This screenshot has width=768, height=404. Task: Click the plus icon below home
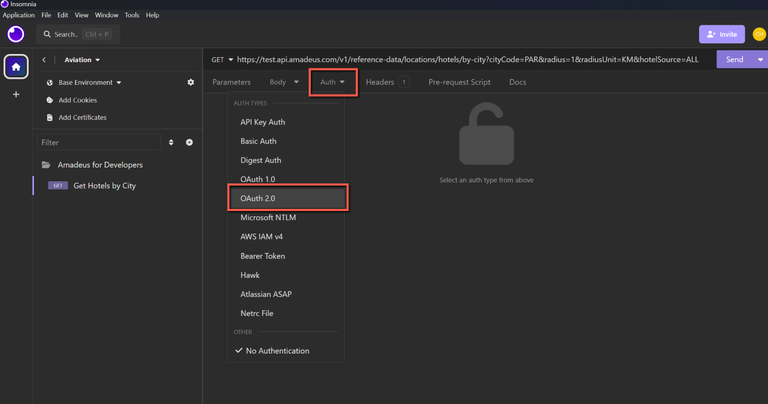(16, 95)
